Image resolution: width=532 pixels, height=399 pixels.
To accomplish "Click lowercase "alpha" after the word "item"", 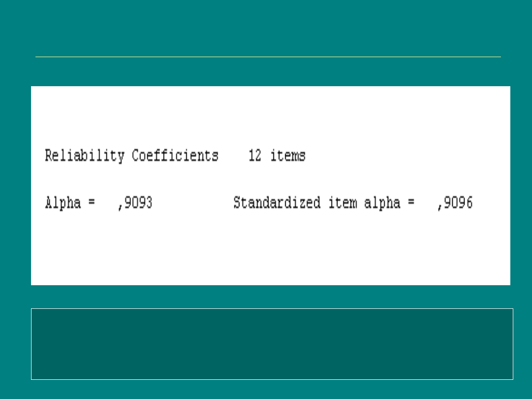I will click(x=382, y=203).
